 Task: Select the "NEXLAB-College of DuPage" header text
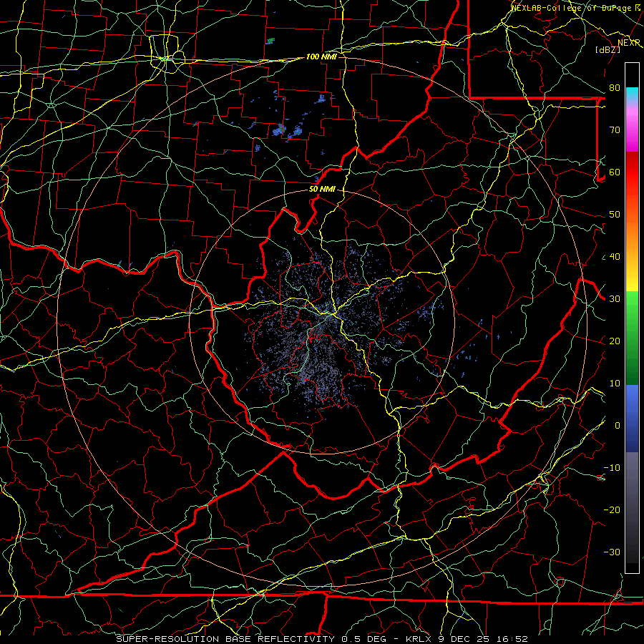[x=570, y=8]
